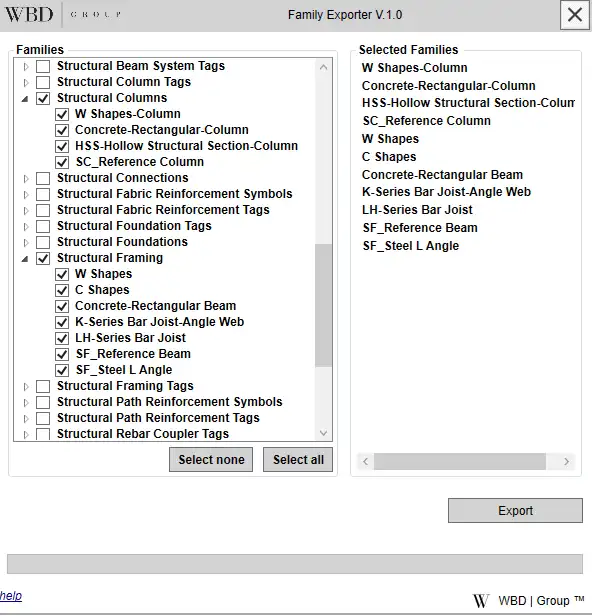Image resolution: width=592 pixels, height=616 pixels.
Task: Click the selected families scroll left arrow
Action: coord(366,461)
